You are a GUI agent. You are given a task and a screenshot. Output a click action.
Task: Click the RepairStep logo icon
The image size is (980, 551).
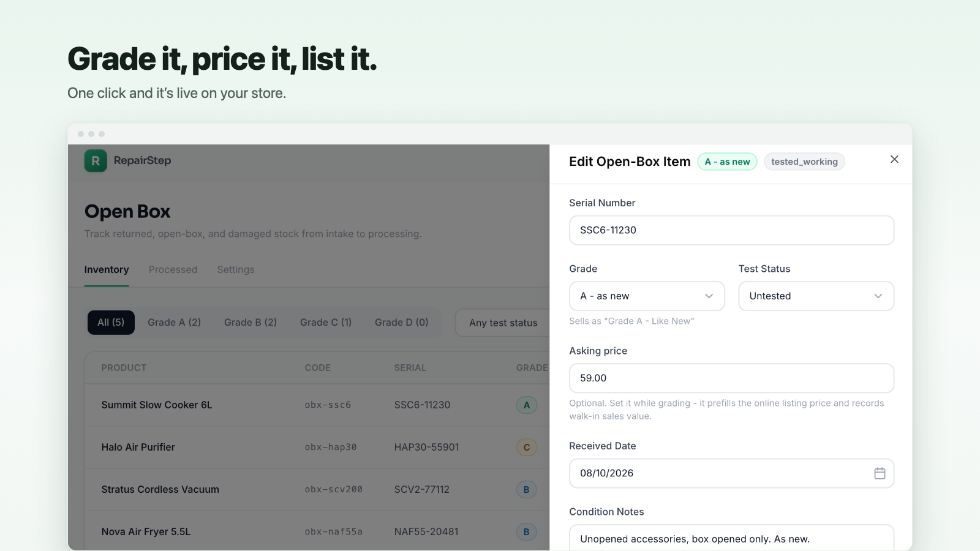96,161
